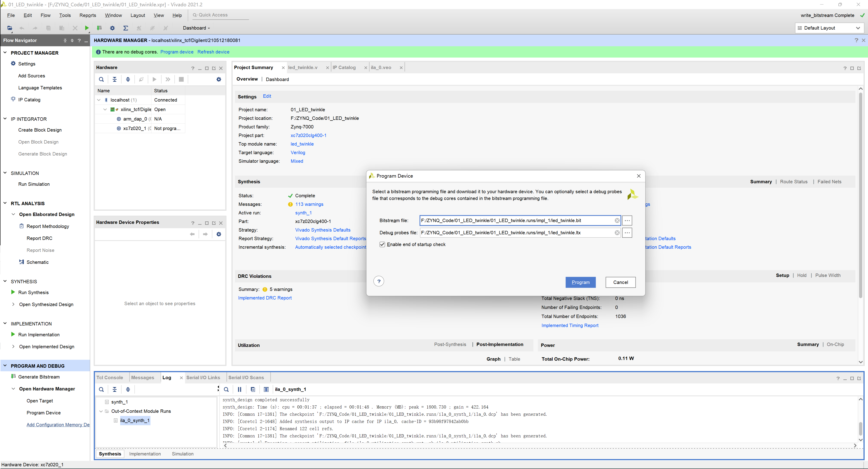Image resolution: width=868 pixels, height=469 pixels.
Task: Collapse Out-of-Context Module Runs
Action: point(101,411)
